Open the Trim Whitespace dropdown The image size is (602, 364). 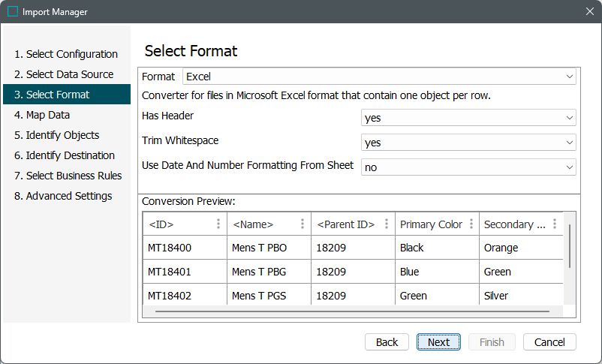click(x=468, y=143)
